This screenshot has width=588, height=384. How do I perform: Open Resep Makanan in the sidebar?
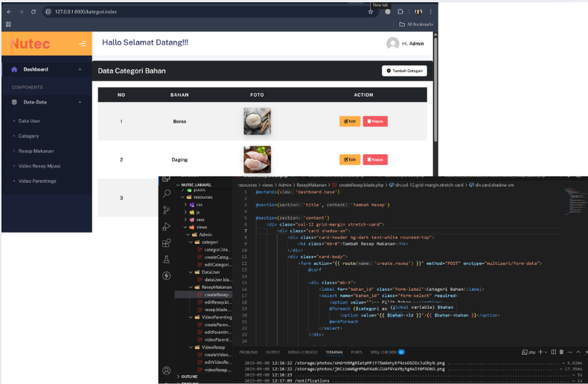pos(36,151)
